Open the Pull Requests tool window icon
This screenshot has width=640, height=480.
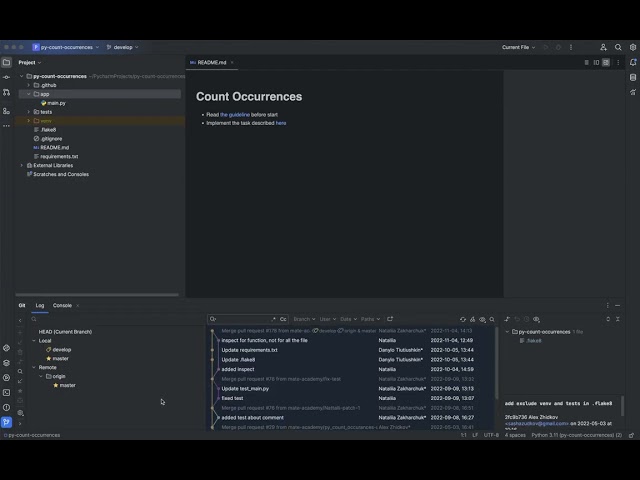click(x=7, y=92)
